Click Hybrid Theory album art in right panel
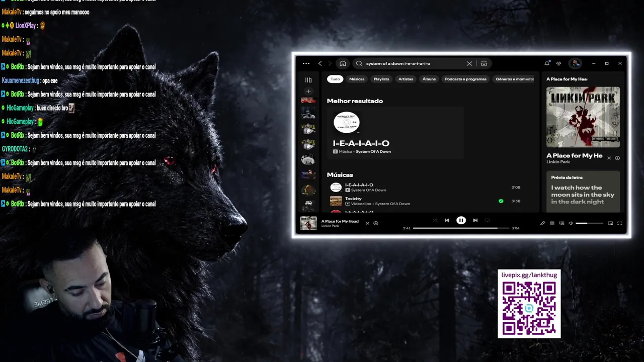This screenshot has width=644, height=362. (583, 117)
